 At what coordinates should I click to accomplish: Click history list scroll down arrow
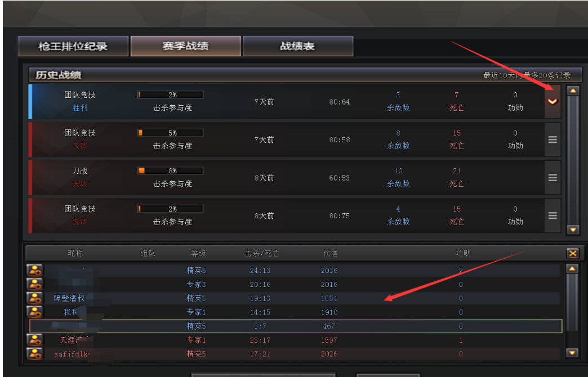(573, 230)
